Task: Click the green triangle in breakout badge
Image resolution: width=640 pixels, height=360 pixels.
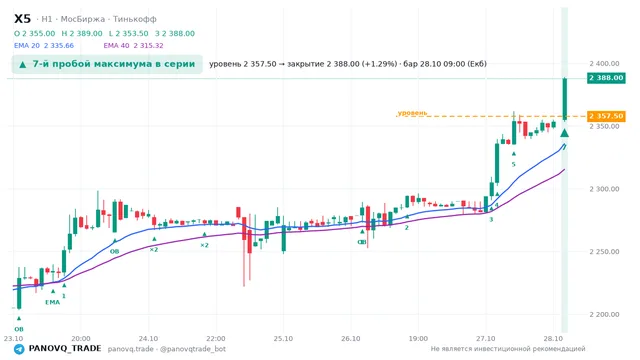Action: coord(23,64)
